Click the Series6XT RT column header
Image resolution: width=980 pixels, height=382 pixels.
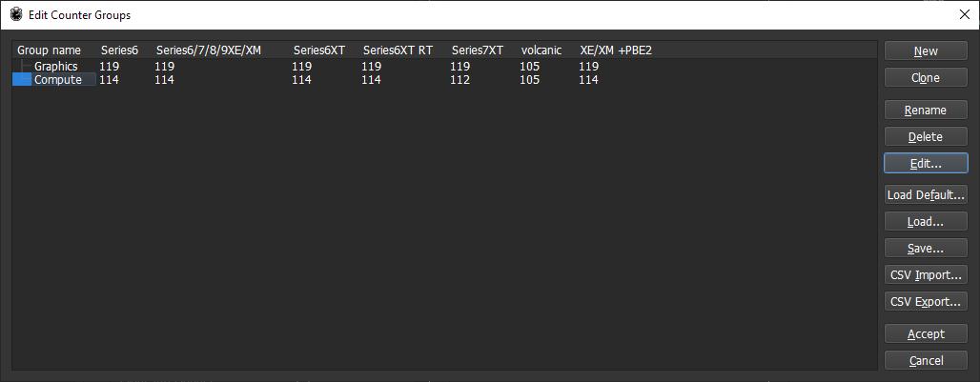click(x=398, y=50)
